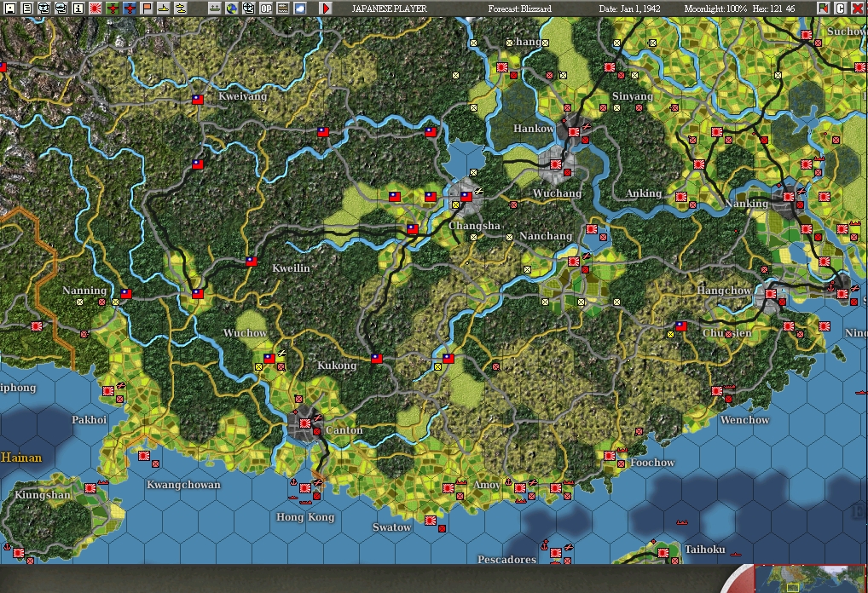Open the document list icon next to the floppy disk

click(x=26, y=9)
